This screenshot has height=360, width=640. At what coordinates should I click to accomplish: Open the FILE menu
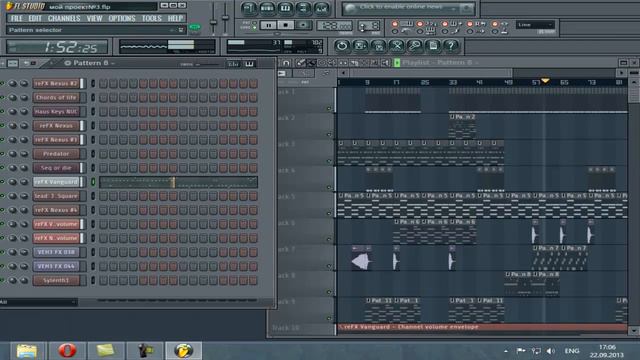click(17, 18)
